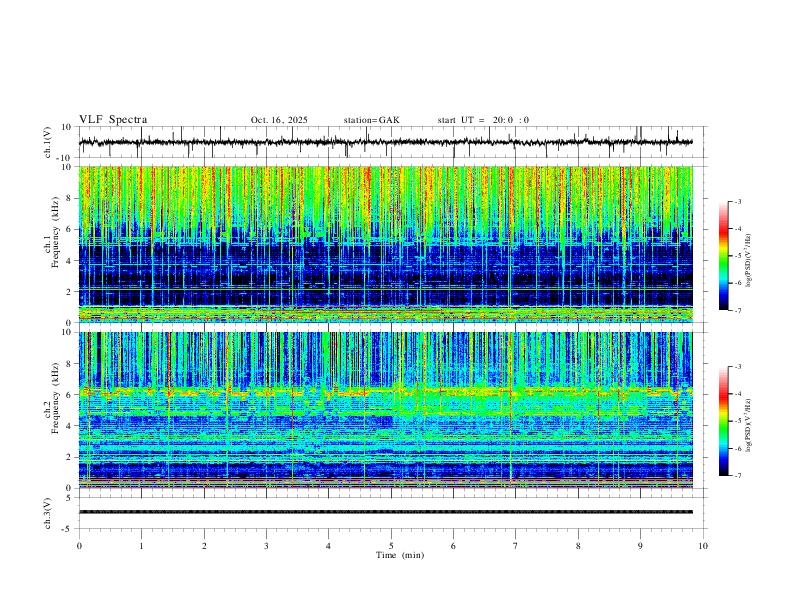Click the "2" kHz tick on ch.1 spectrogram
Viewport: 792px width, 612px height.
pyautogui.click(x=69, y=291)
